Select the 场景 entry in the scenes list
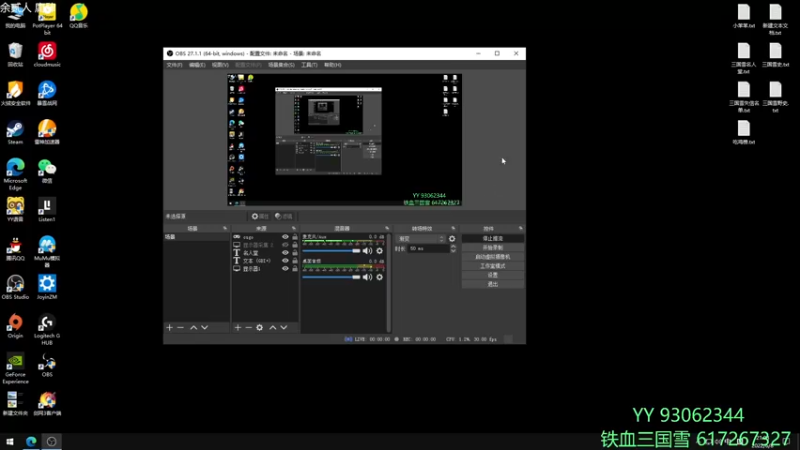 (196, 237)
